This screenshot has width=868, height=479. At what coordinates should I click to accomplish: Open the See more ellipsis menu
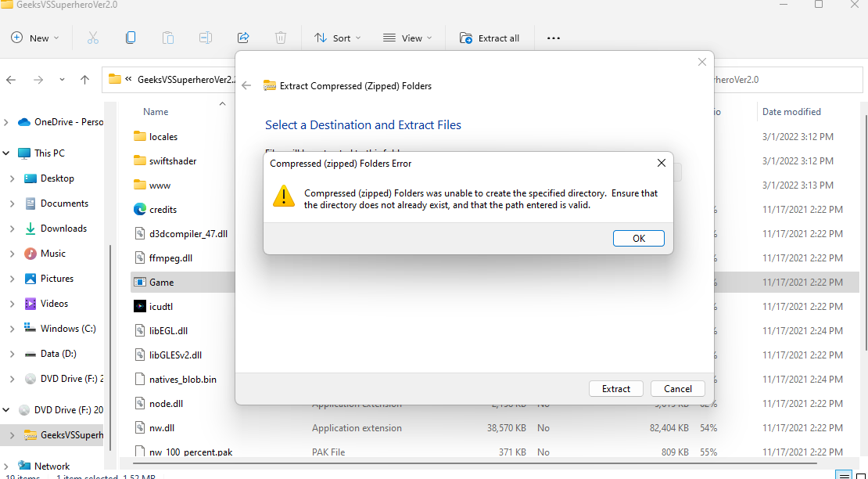pos(554,38)
